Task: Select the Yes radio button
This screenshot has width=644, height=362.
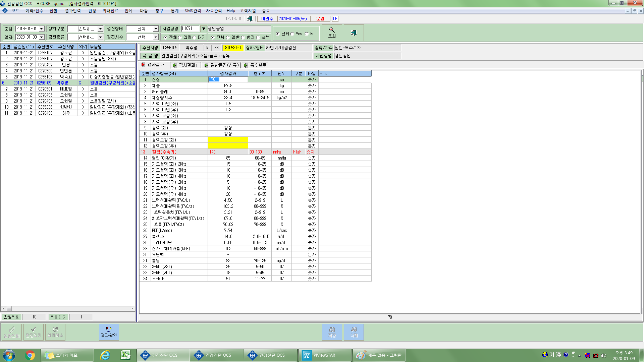Action: [292, 34]
